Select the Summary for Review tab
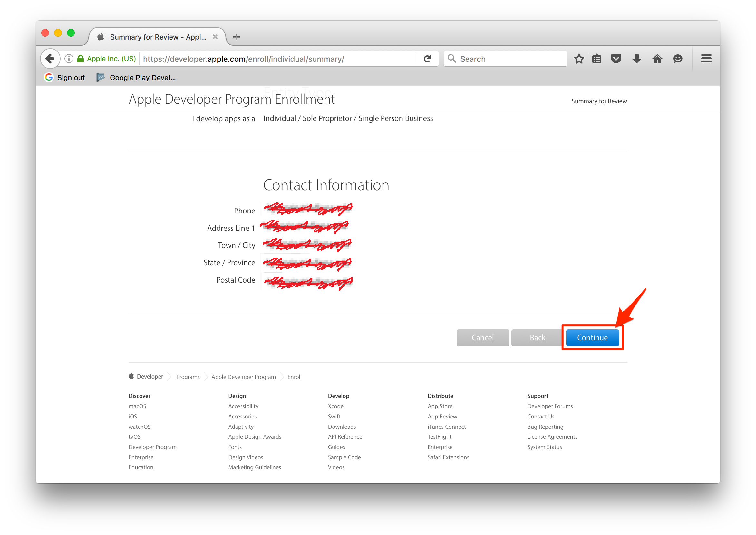Screen dimensions: 756x535 pos(158,37)
